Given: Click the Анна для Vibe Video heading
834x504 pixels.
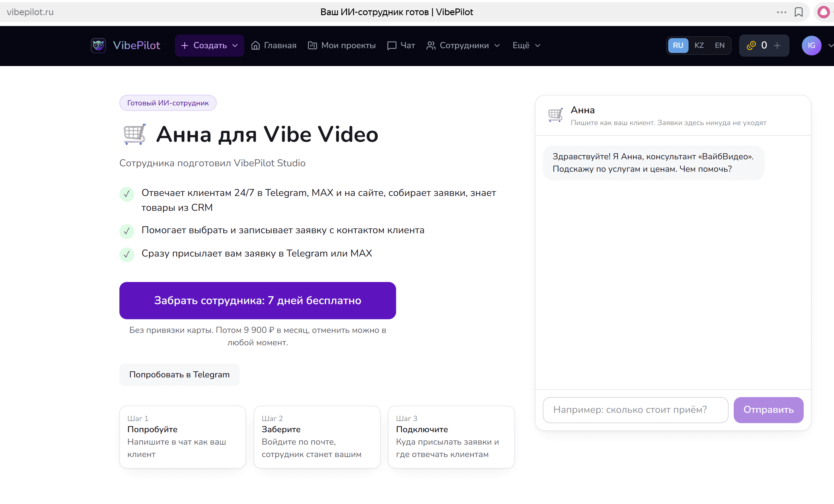Looking at the screenshot, I should click(267, 134).
